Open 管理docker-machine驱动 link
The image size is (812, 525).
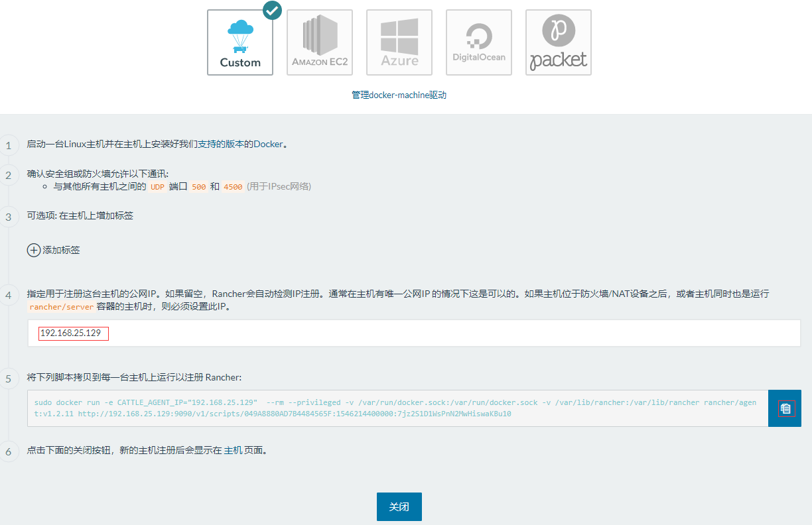399,95
